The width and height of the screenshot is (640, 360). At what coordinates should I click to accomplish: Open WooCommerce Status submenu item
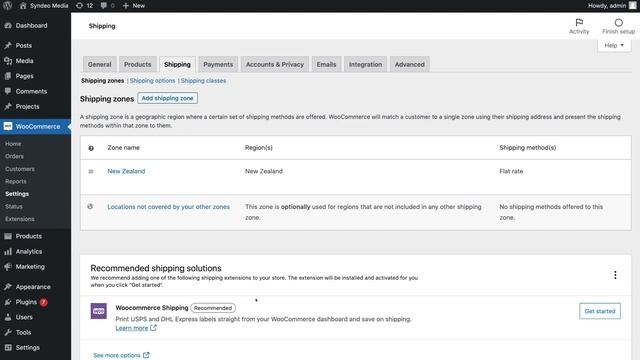click(13, 207)
